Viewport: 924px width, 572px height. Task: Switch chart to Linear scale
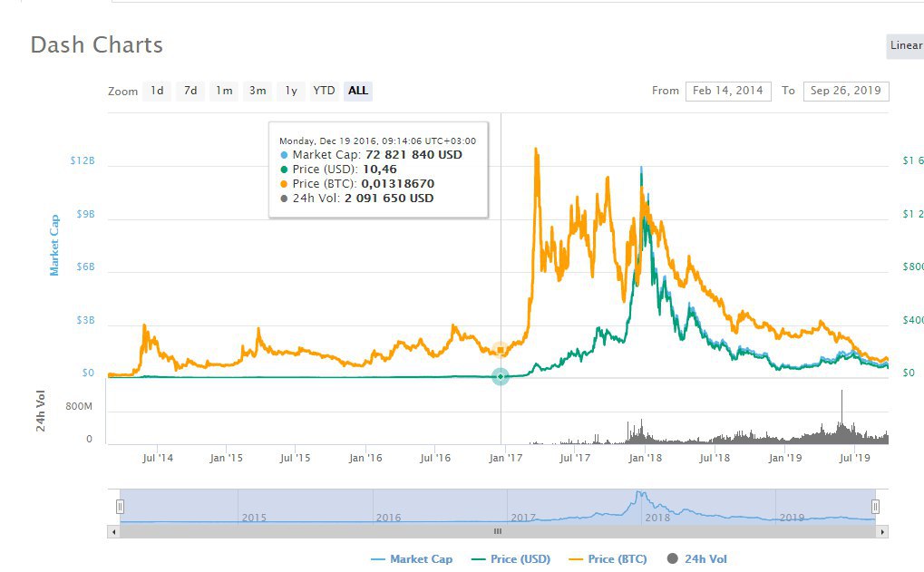[906, 46]
